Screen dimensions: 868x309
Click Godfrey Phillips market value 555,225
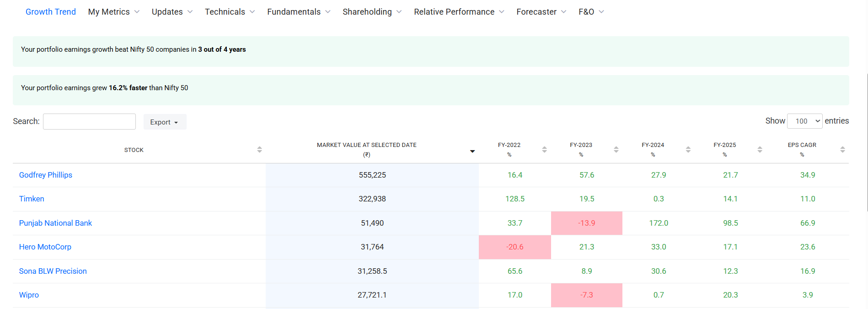coord(372,175)
